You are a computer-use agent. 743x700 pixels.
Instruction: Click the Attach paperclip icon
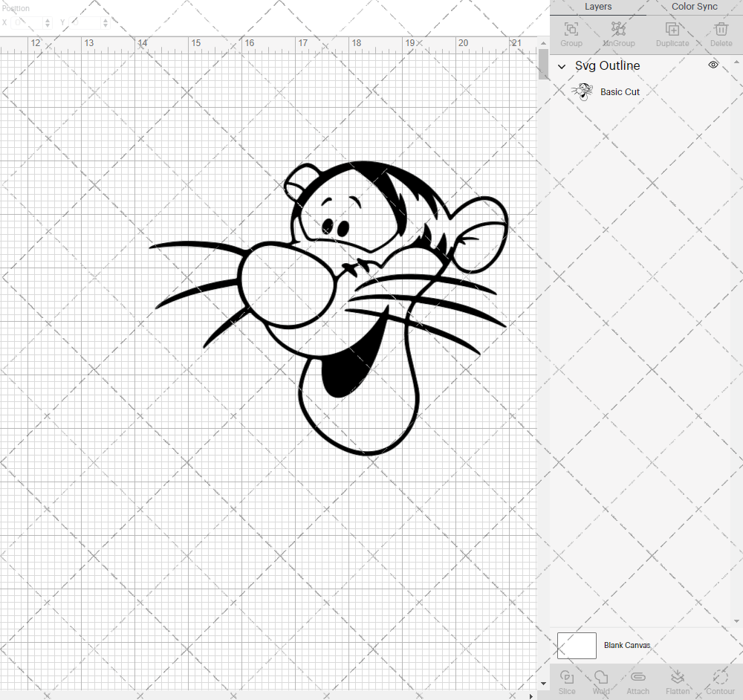coord(637,677)
